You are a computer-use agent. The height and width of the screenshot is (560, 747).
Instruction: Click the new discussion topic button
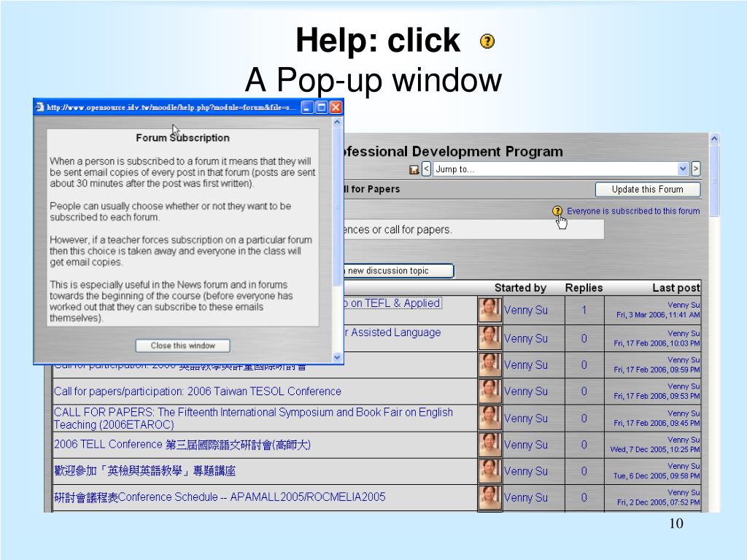point(398,271)
